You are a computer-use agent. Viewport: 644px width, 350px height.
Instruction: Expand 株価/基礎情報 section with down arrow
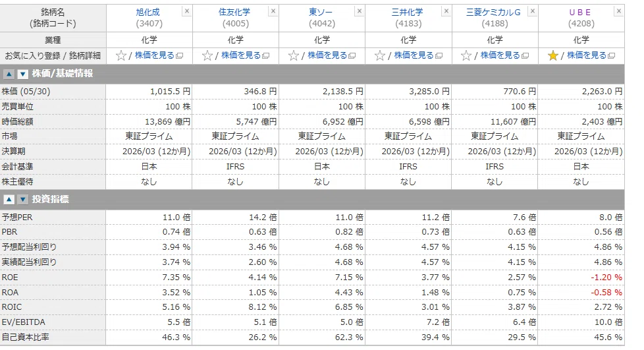click(23, 74)
